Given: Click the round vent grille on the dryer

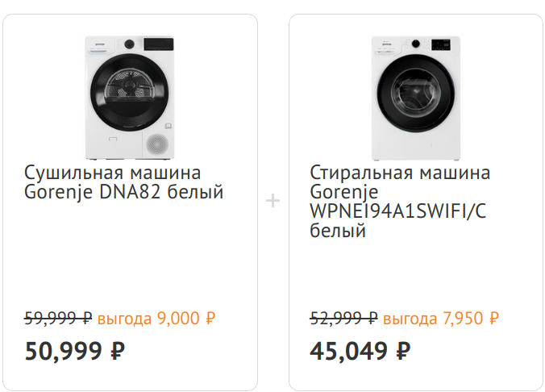Looking at the screenshot, I should pos(159,144).
